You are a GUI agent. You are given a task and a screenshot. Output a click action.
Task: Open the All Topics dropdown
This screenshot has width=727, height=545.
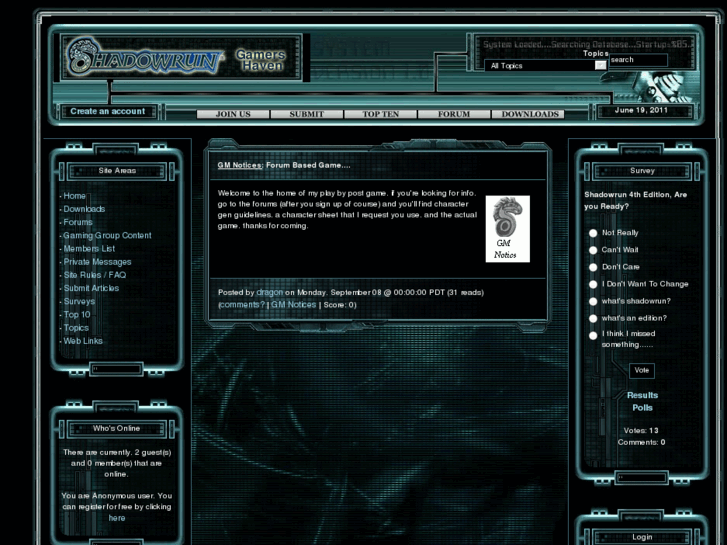546,66
